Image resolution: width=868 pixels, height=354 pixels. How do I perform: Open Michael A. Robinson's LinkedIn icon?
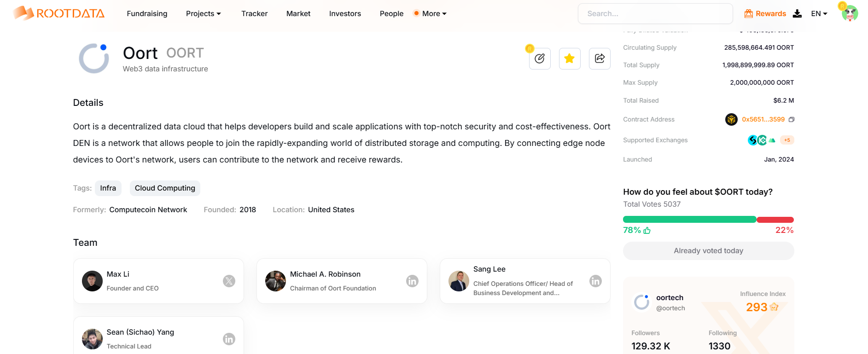(x=412, y=281)
